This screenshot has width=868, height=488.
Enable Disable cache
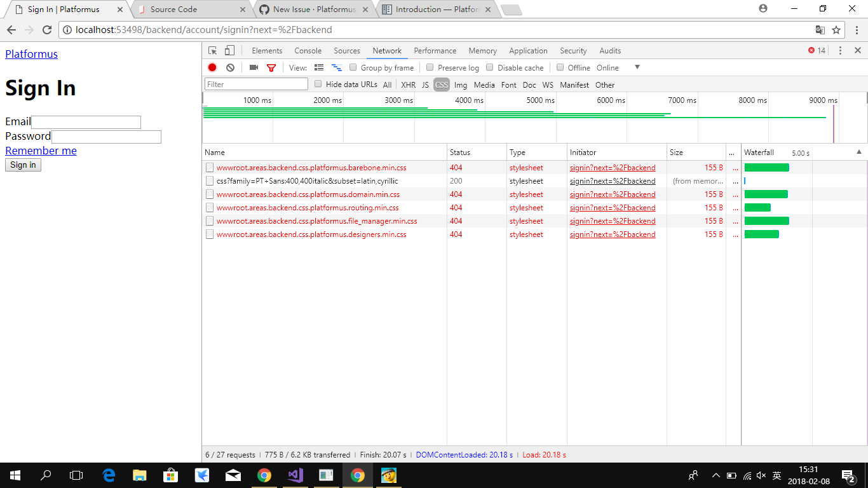point(489,67)
